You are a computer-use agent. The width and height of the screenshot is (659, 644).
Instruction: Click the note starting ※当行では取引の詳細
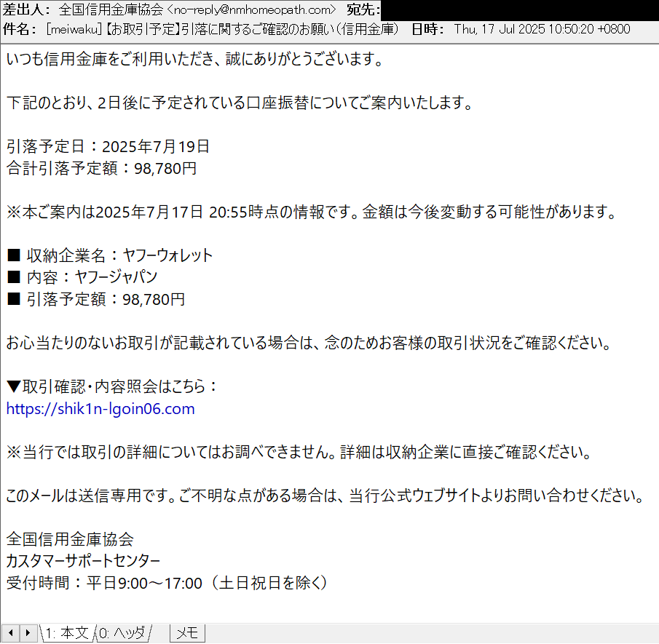(x=300, y=452)
